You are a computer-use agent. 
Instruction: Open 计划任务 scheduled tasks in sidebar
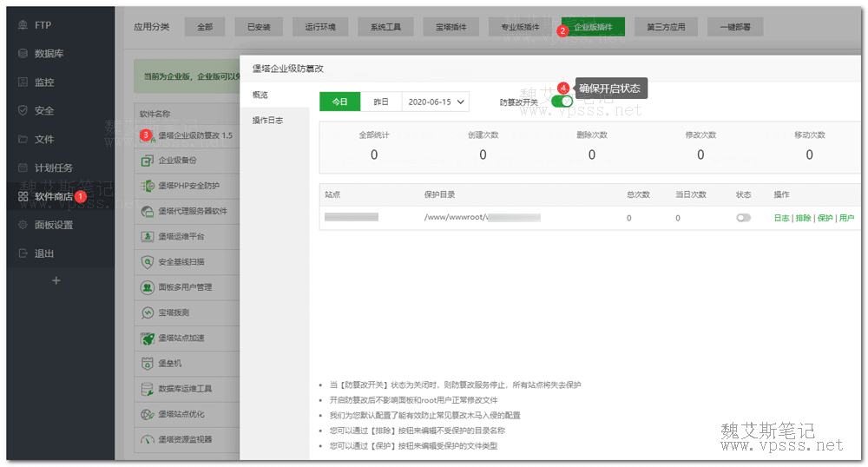coord(53,168)
